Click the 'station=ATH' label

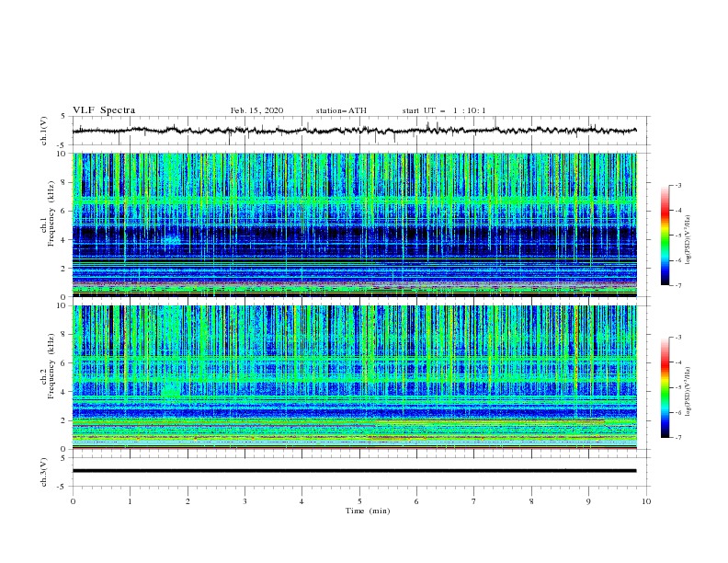(x=341, y=110)
